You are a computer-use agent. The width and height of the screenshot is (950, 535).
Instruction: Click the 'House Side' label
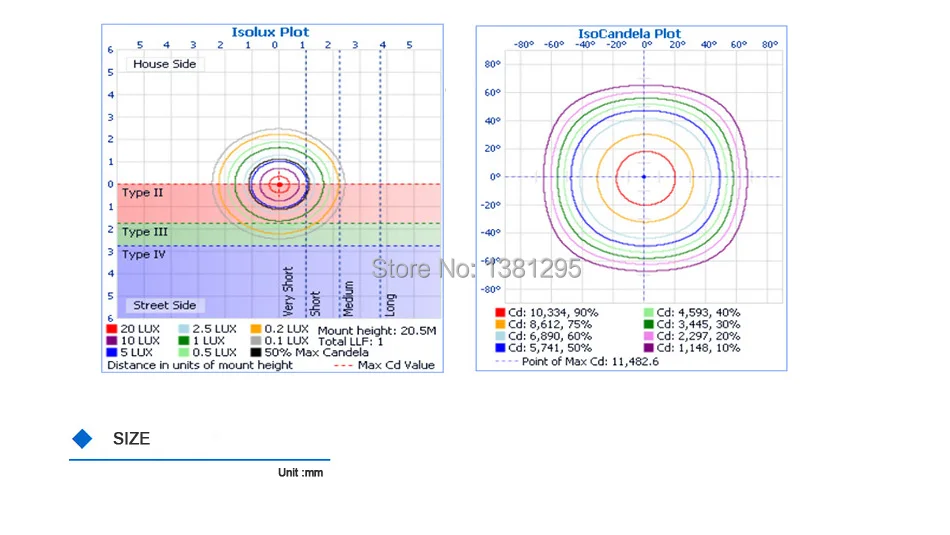(165, 64)
